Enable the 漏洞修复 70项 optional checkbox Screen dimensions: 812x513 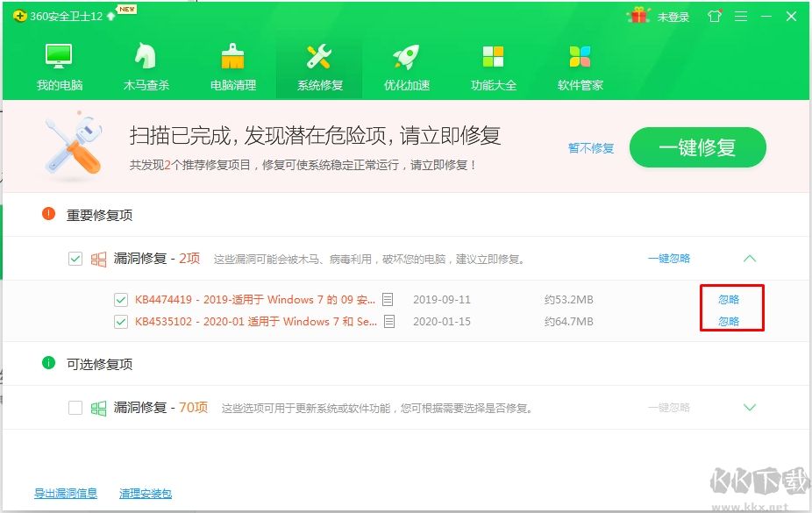click(x=75, y=407)
